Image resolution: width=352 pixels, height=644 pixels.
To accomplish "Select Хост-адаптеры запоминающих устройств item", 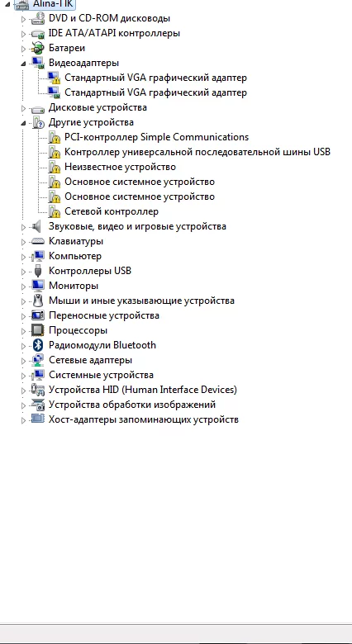I will pos(144,419).
